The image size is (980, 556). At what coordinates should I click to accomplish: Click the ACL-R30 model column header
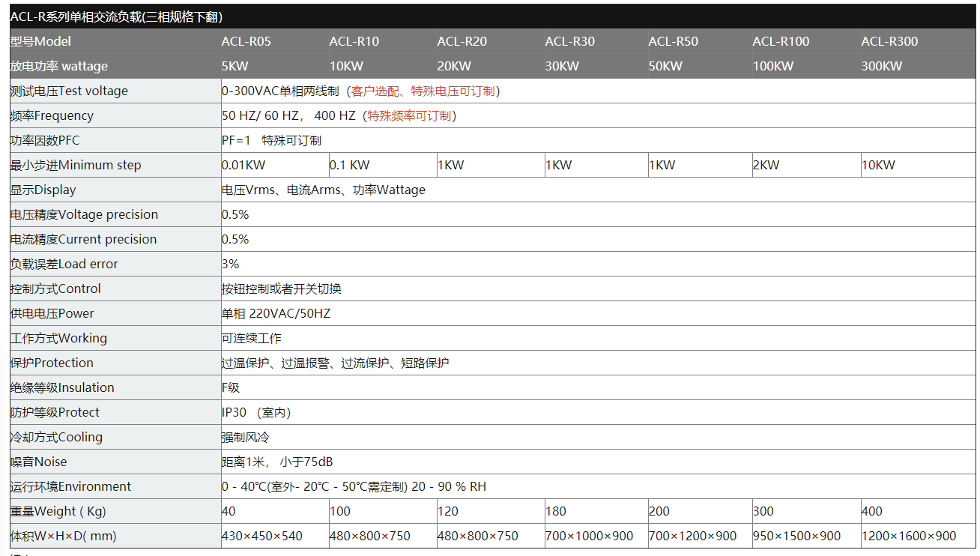tap(570, 41)
